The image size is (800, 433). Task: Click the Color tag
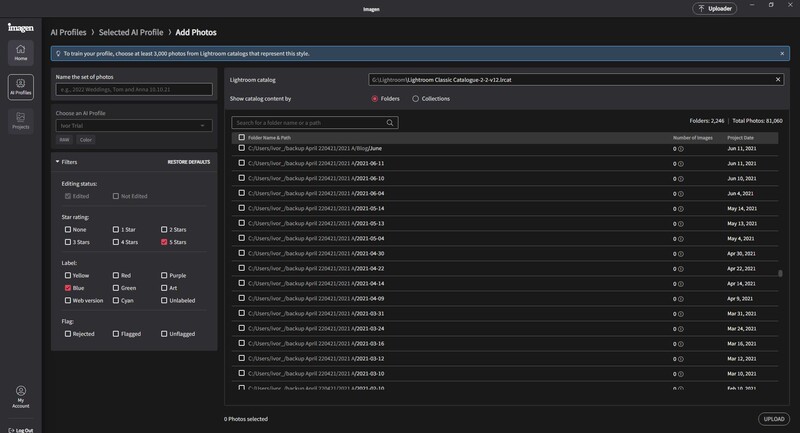86,140
